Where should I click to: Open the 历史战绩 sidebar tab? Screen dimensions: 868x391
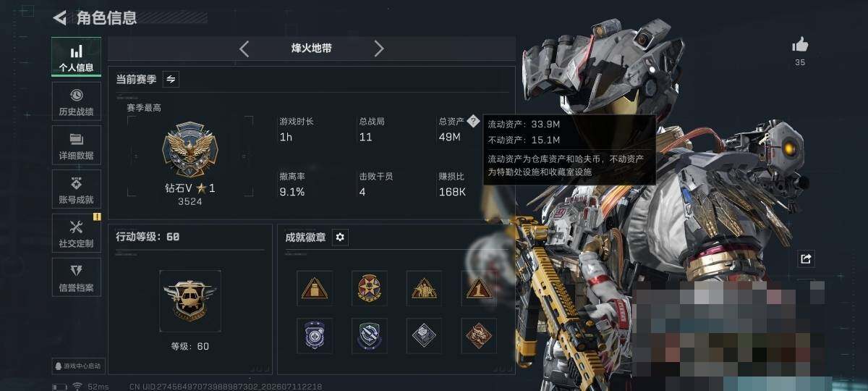[x=76, y=102]
